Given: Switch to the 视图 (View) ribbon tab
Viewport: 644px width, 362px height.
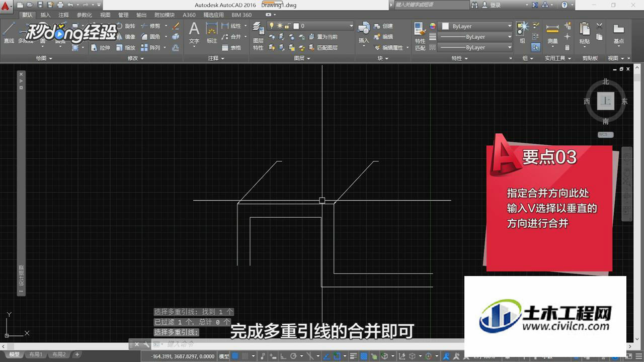Looking at the screenshot, I should coord(105,15).
